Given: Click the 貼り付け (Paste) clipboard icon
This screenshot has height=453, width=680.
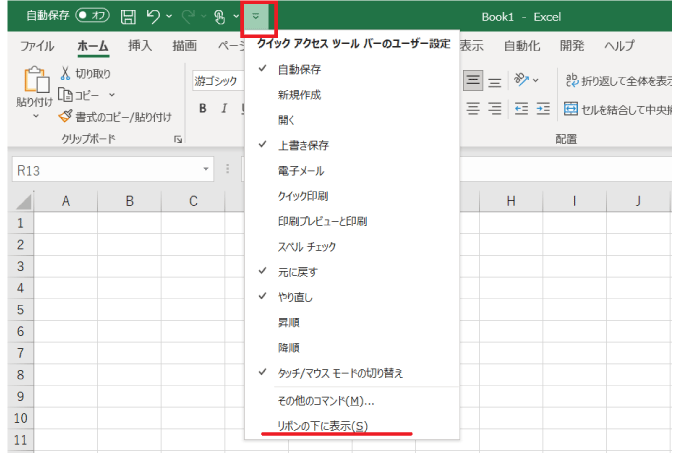Looking at the screenshot, I should click(x=36, y=80).
